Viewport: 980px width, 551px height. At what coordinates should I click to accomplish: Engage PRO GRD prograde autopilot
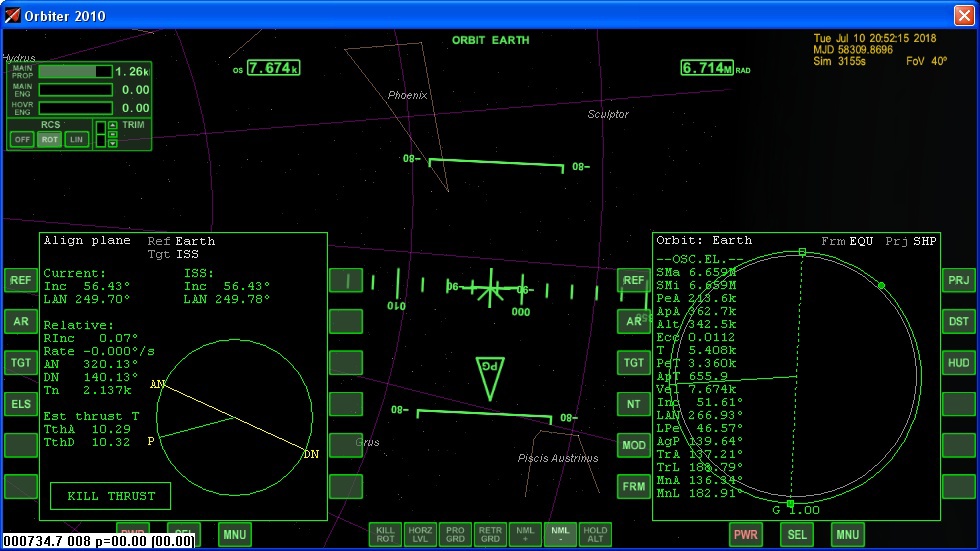click(455, 534)
